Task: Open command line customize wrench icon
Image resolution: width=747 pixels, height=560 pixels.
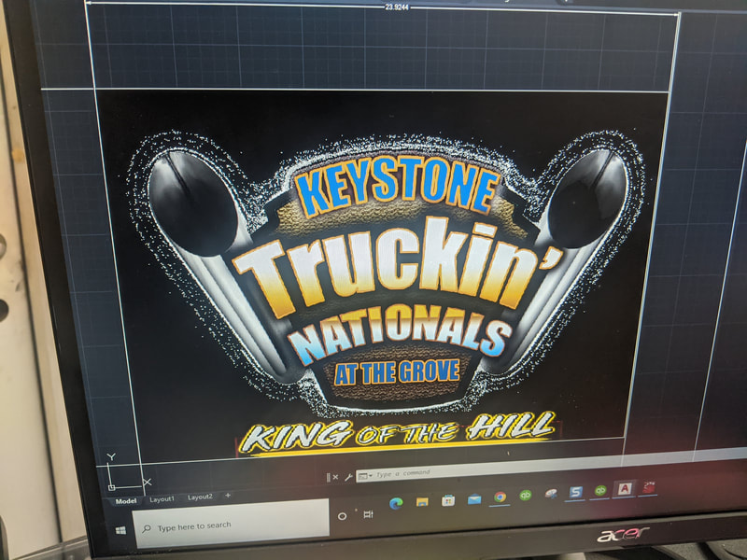Action: coord(348,477)
